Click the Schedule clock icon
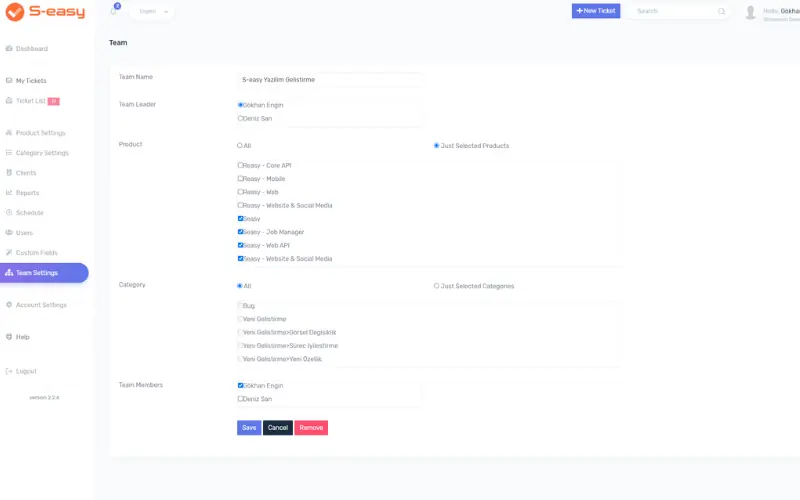This screenshot has width=800, height=500. 9,213
